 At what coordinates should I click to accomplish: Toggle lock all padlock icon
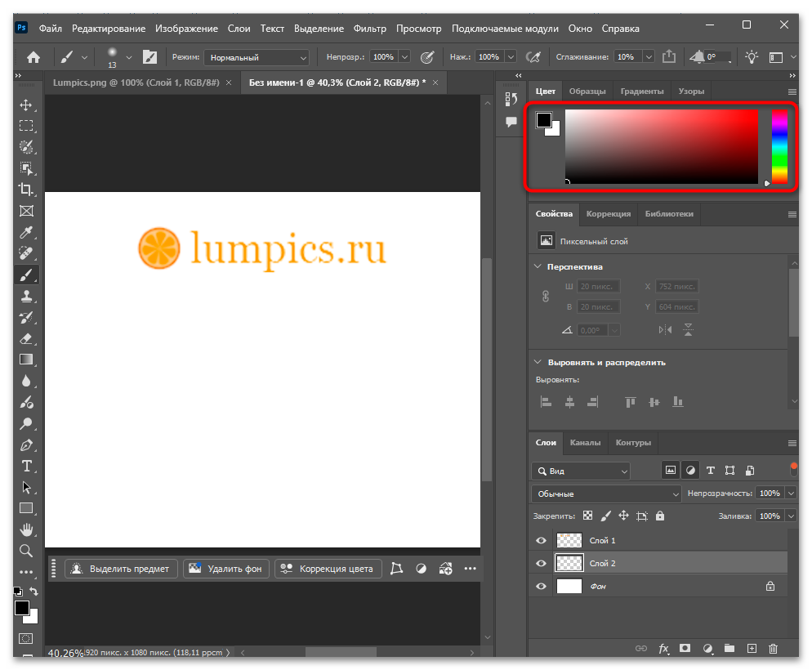click(660, 516)
